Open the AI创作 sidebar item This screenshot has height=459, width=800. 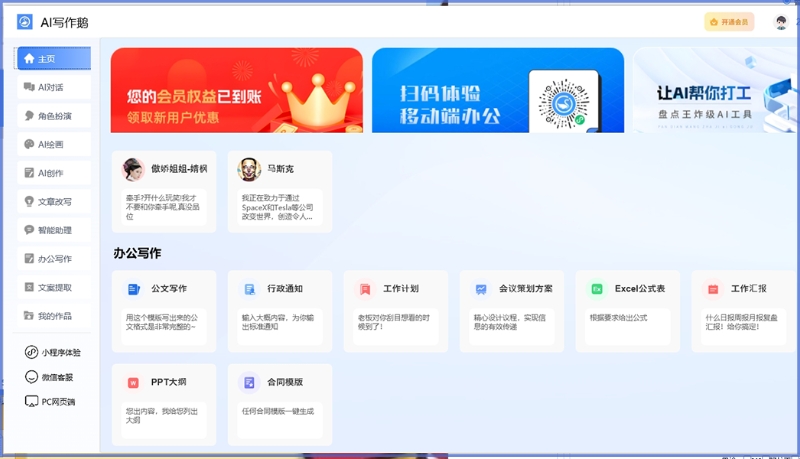tap(54, 173)
